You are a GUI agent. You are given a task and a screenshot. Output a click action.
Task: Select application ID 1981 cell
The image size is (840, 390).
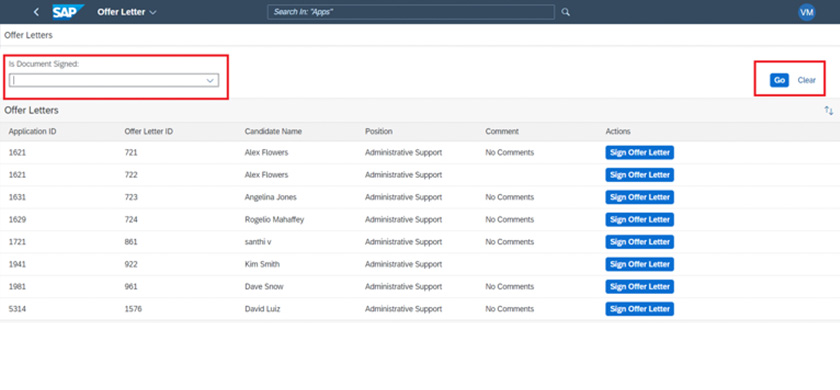pos(17,287)
